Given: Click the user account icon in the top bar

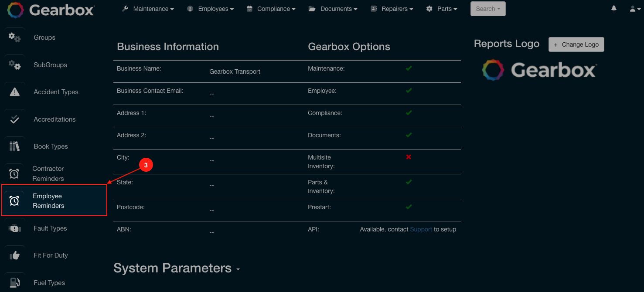Looking at the screenshot, I should [633, 8].
